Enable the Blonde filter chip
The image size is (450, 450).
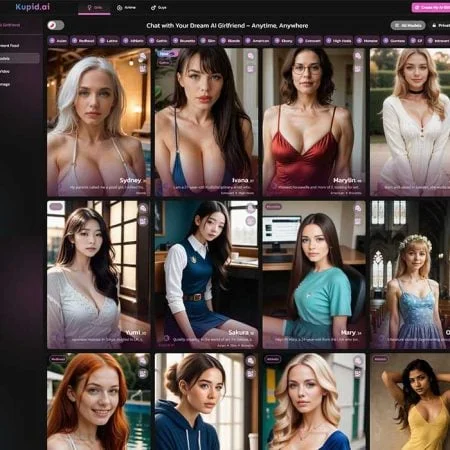230,41
